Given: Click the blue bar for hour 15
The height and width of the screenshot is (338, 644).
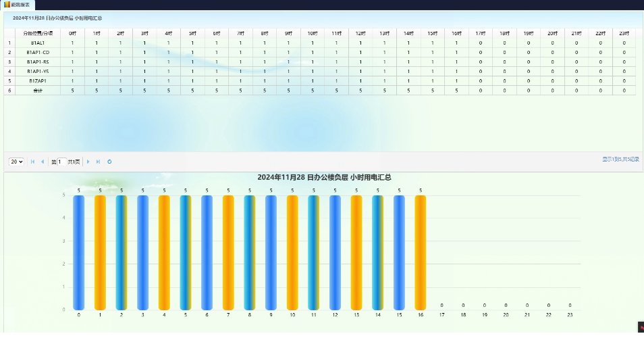Looking at the screenshot, I should click(399, 252).
